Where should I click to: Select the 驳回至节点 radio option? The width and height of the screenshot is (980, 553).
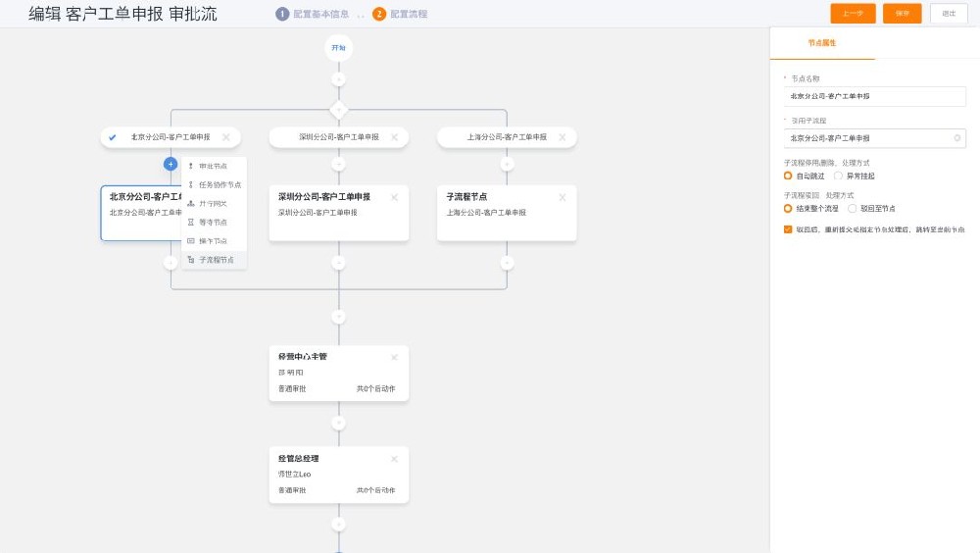852,208
